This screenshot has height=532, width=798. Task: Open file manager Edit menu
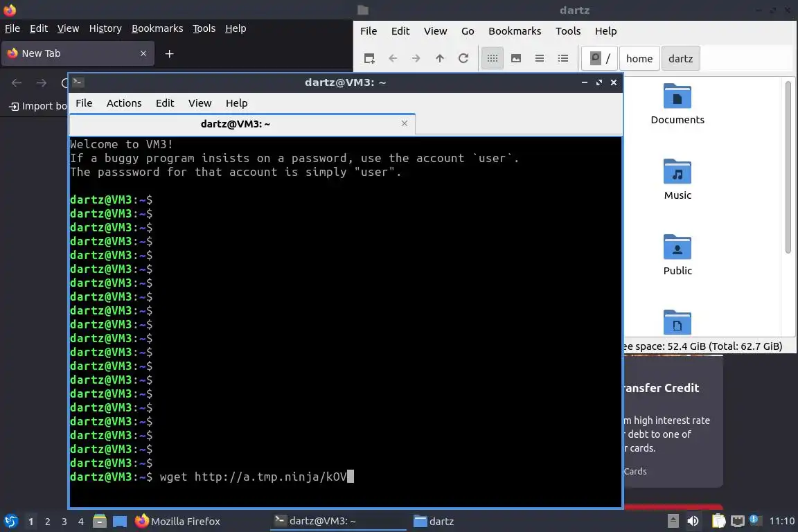tap(400, 31)
